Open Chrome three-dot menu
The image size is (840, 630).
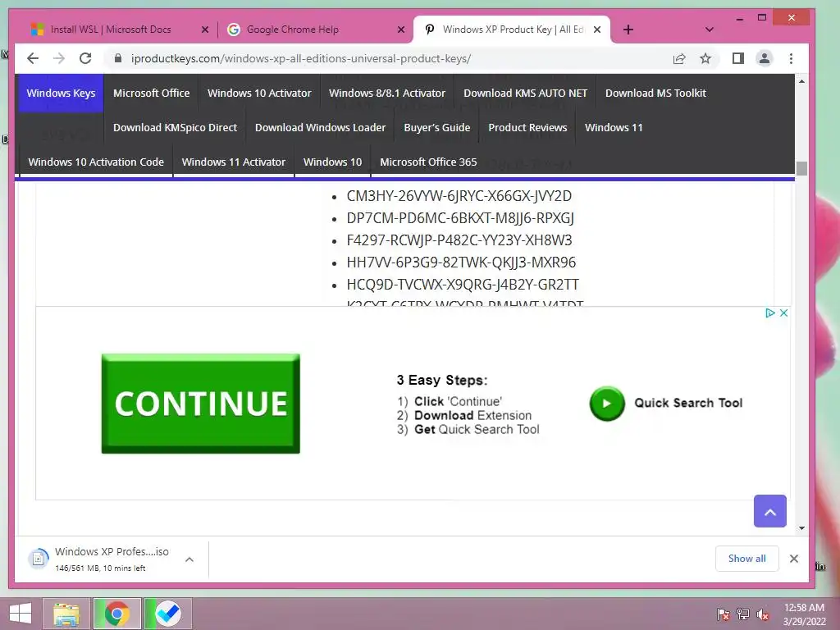[792, 58]
